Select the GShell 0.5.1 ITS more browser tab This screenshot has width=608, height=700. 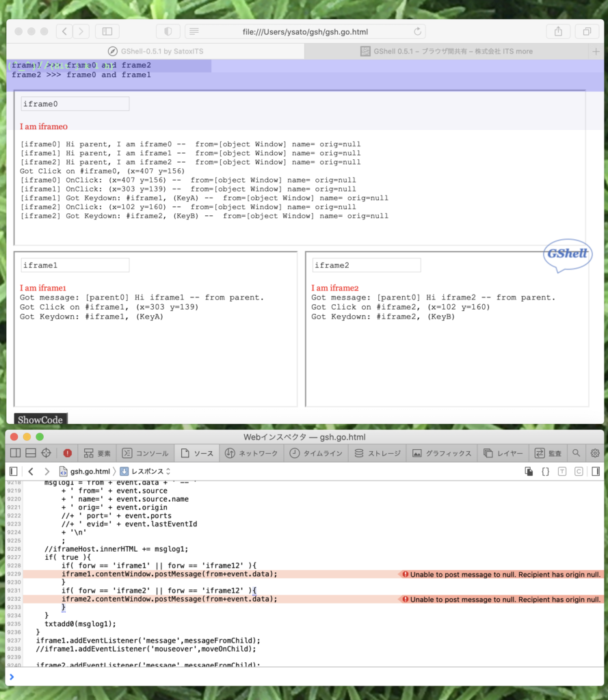[447, 51]
